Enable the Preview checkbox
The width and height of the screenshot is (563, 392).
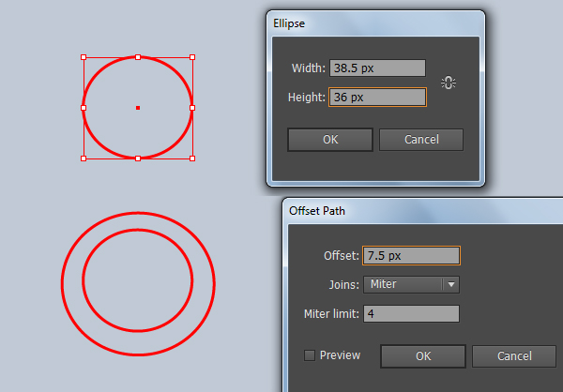click(310, 355)
